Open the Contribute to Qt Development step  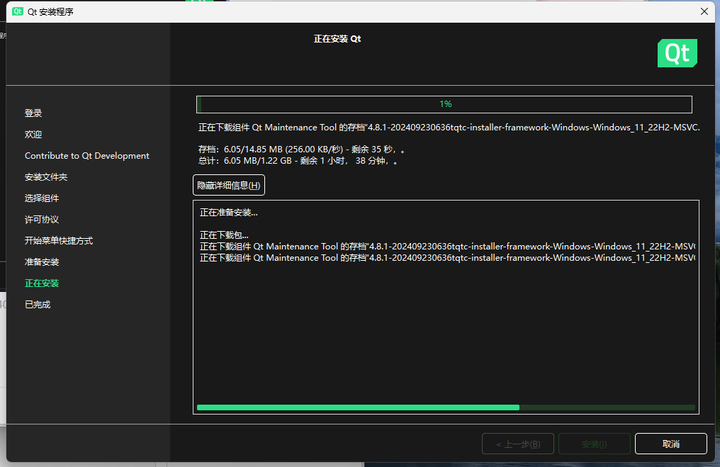tap(87, 156)
